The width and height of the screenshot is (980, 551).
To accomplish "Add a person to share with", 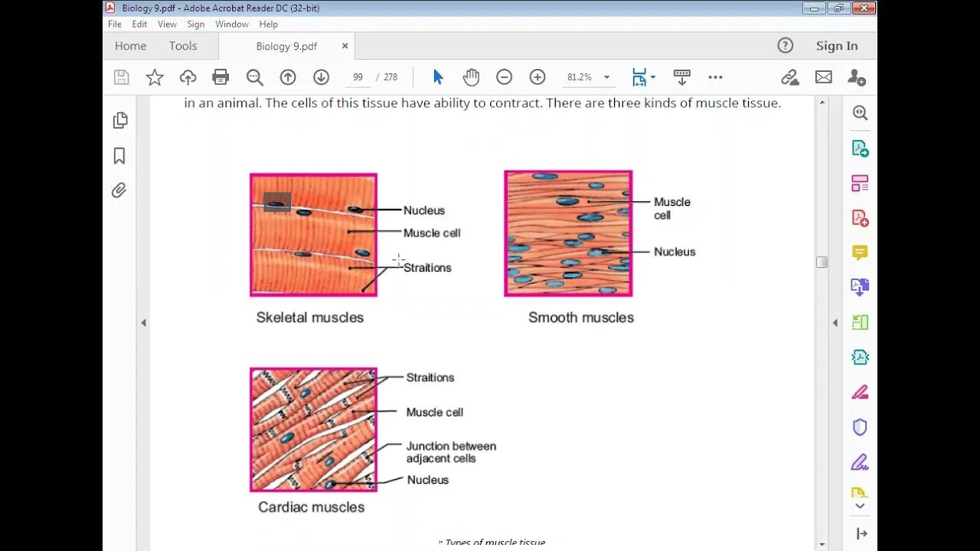I will point(857,77).
